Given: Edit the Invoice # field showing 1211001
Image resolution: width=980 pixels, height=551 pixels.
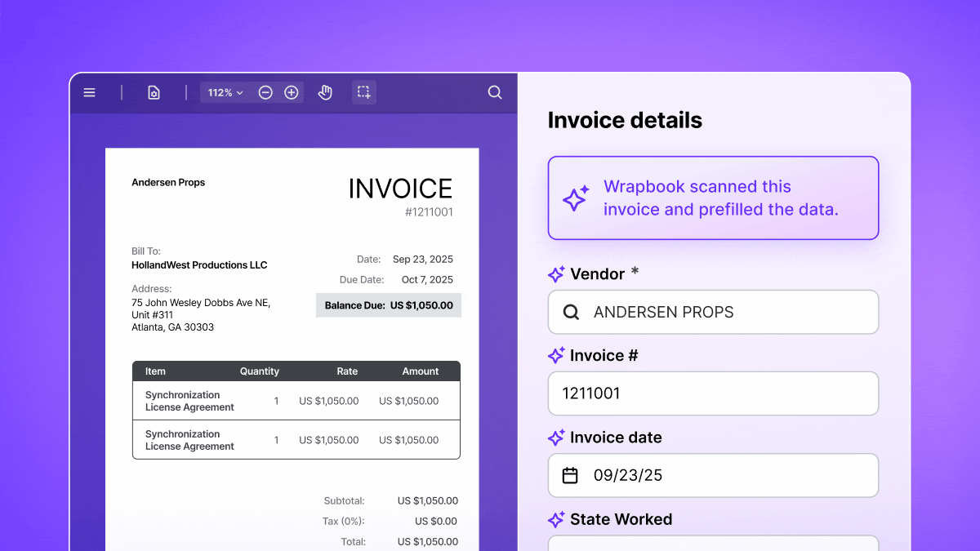Looking at the screenshot, I should (x=713, y=393).
